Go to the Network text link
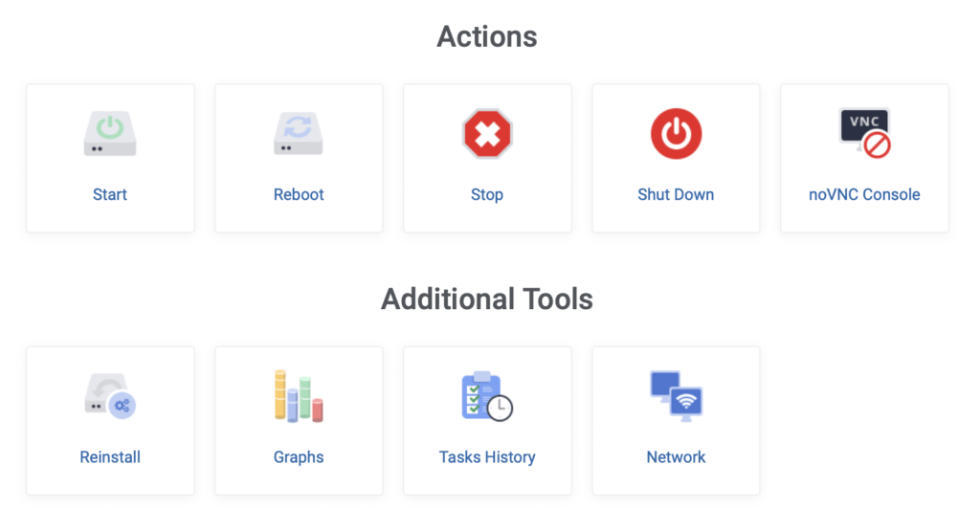Viewport: 980px width, 508px height. click(x=676, y=456)
